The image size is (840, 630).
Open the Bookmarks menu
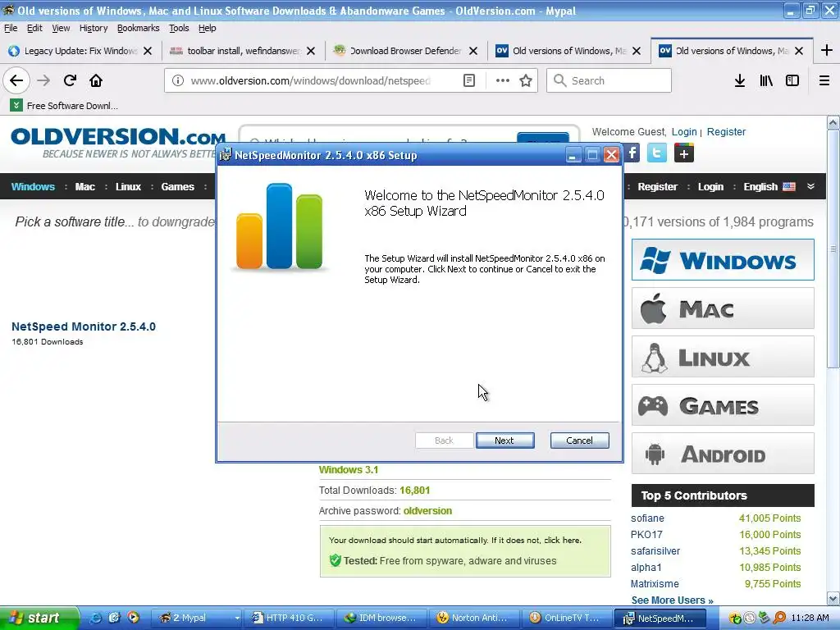point(138,28)
